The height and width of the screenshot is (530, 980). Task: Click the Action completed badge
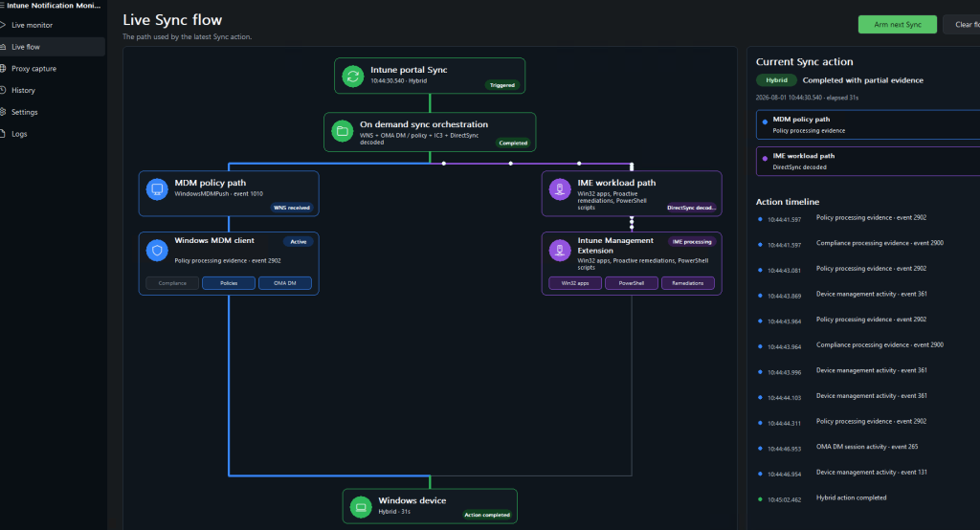point(487,515)
